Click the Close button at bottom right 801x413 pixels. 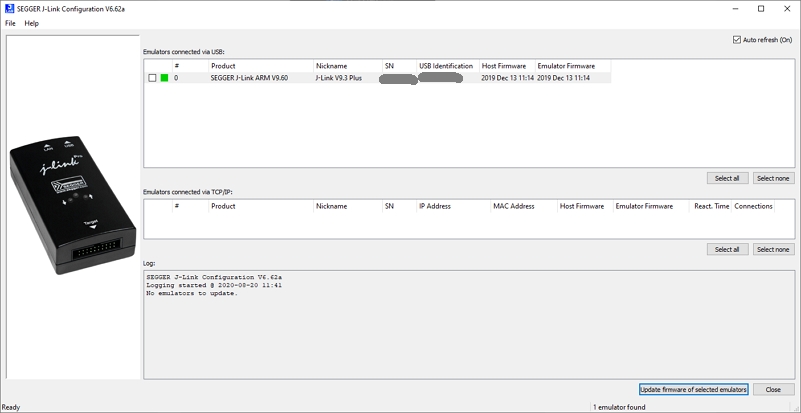point(773,389)
